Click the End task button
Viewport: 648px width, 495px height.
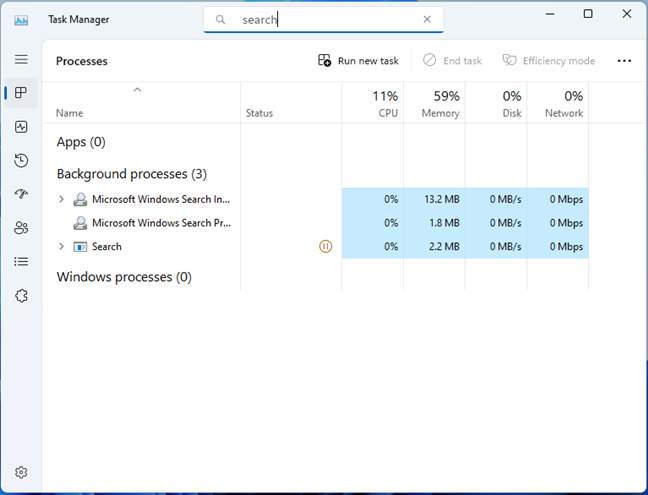[x=452, y=61]
